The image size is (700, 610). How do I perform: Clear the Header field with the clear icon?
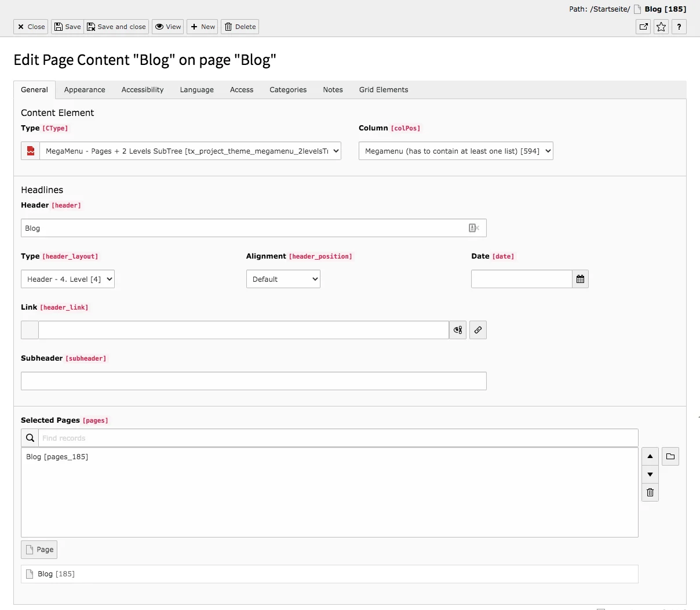click(474, 228)
